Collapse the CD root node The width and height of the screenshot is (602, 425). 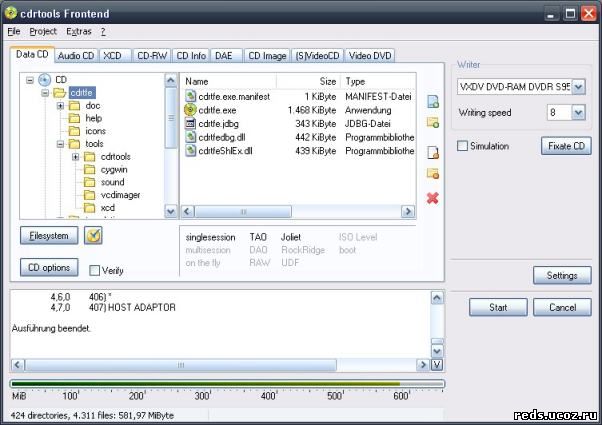30,80
